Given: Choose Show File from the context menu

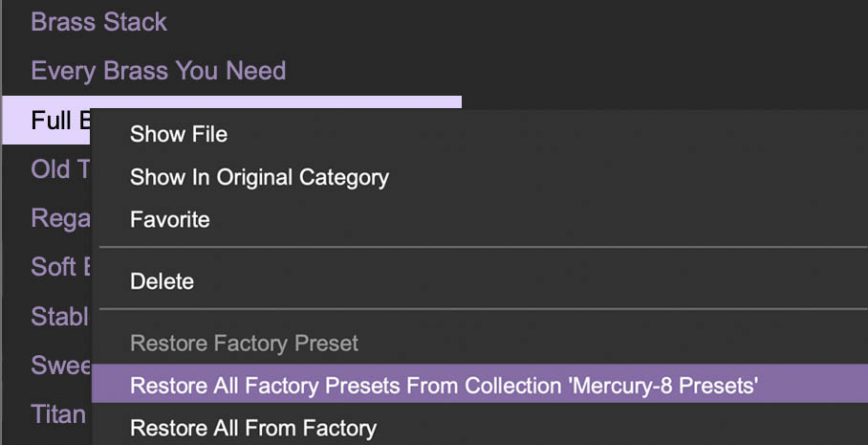Looking at the screenshot, I should click(x=179, y=134).
